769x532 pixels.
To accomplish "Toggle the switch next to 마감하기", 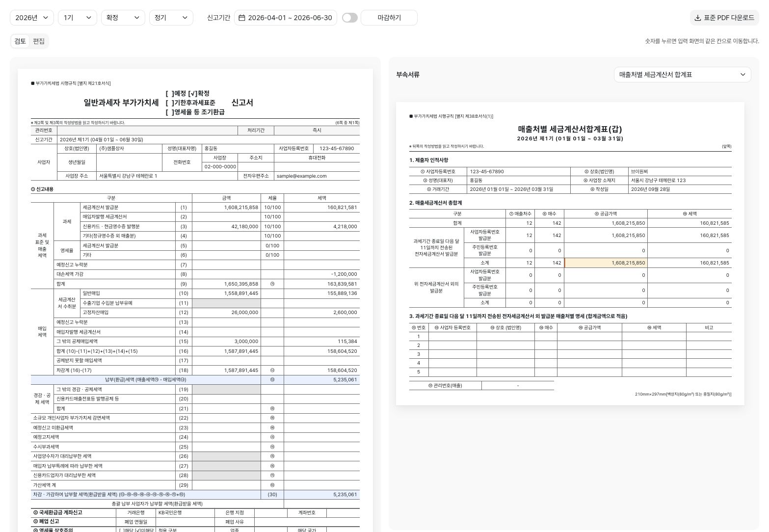I will (350, 18).
